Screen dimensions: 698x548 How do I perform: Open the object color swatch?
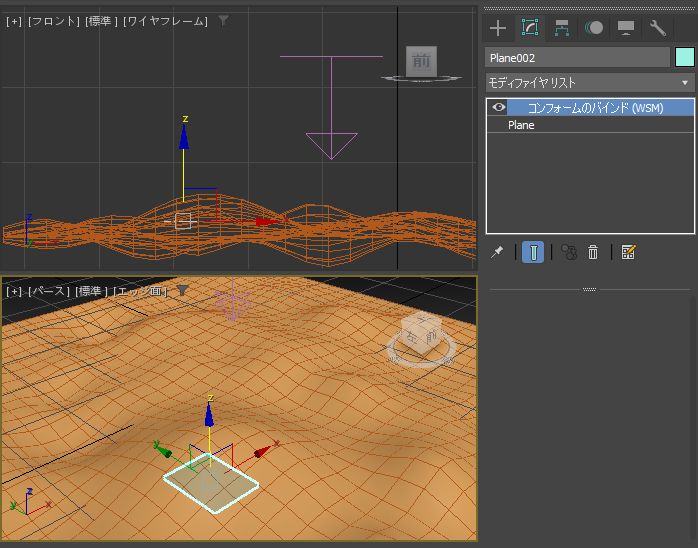click(x=685, y=57)
